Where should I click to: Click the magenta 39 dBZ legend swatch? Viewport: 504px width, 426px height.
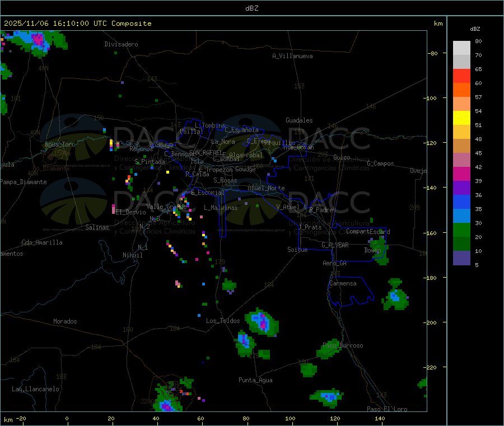click(x=461, y=174)
